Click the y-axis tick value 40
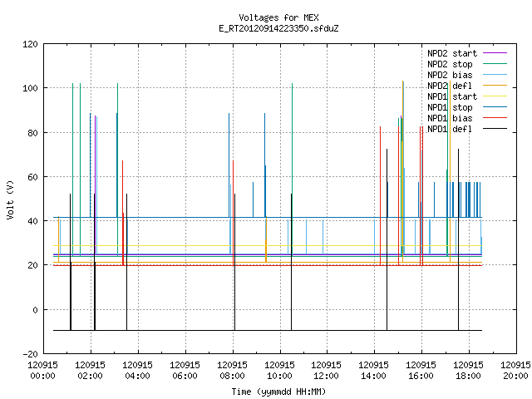532x399 pixels. point(32,221)
